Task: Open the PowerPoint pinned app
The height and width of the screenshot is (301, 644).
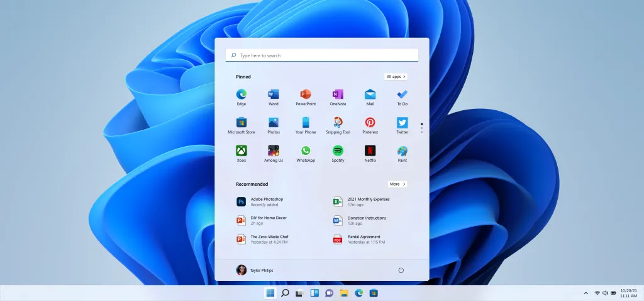Action: point(306,94)
